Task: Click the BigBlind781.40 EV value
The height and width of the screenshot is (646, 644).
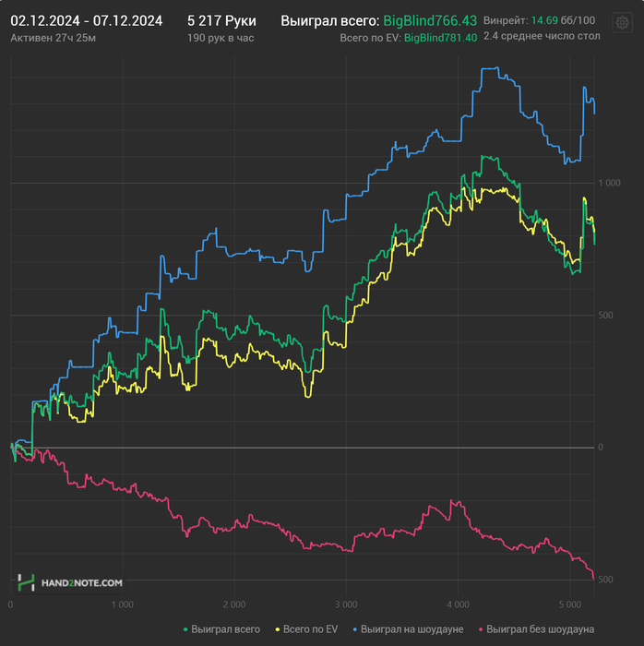Action: click(441, 38)
